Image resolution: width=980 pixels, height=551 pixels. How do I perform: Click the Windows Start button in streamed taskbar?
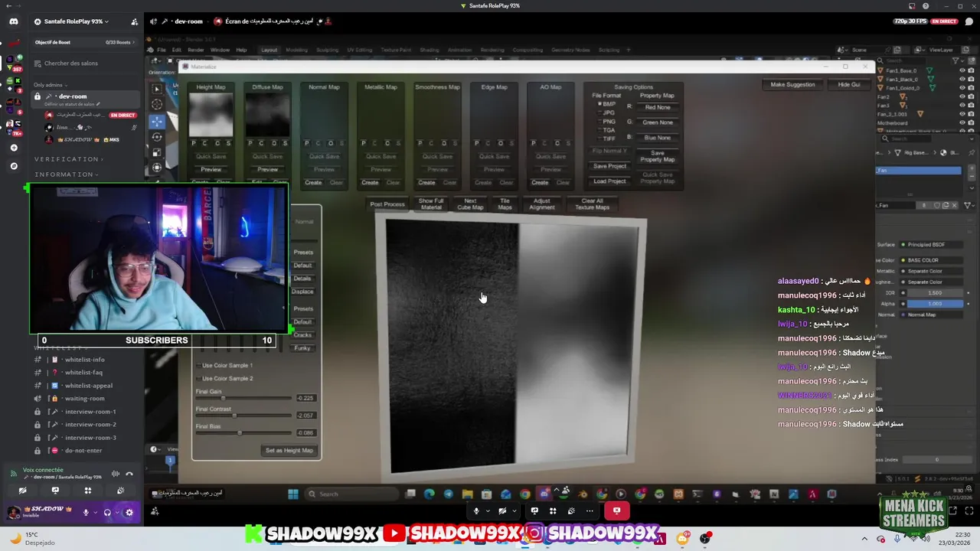point(292,494)
